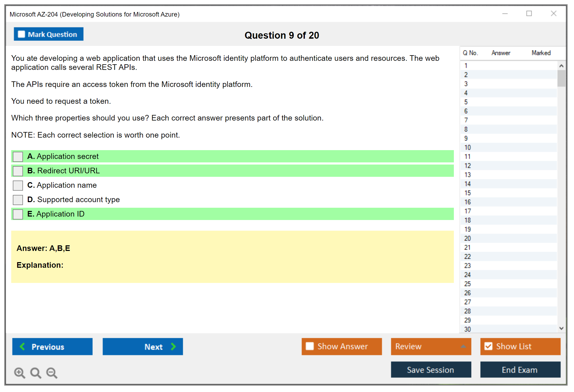Toggle the Show Answer checkbox
The width and height of the screenshot is (574, 392).
click(x=310, y=346)
